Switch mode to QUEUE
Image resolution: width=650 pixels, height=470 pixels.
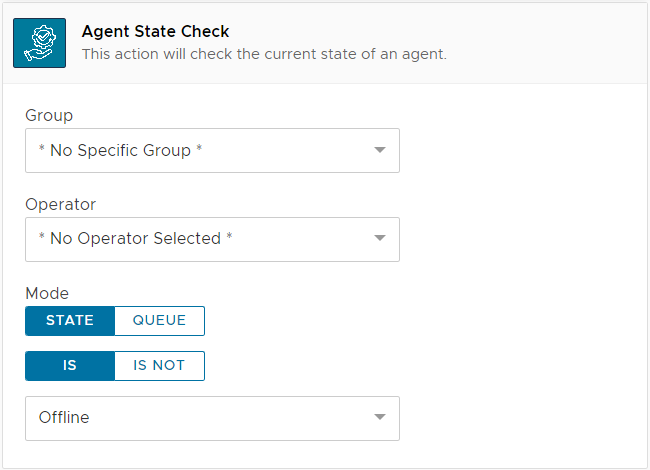[159, 321]
